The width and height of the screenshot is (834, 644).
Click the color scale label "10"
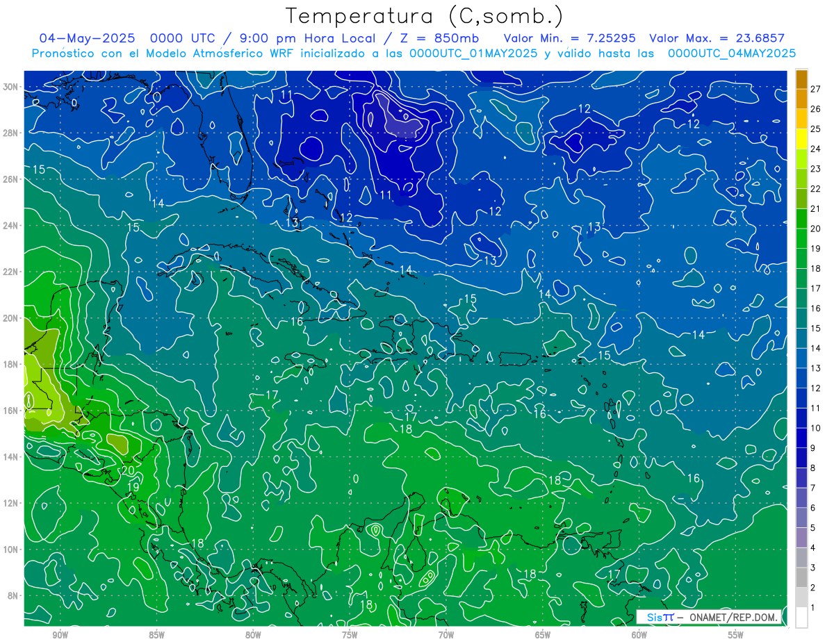pyautogui.click(x=816, y=428)
